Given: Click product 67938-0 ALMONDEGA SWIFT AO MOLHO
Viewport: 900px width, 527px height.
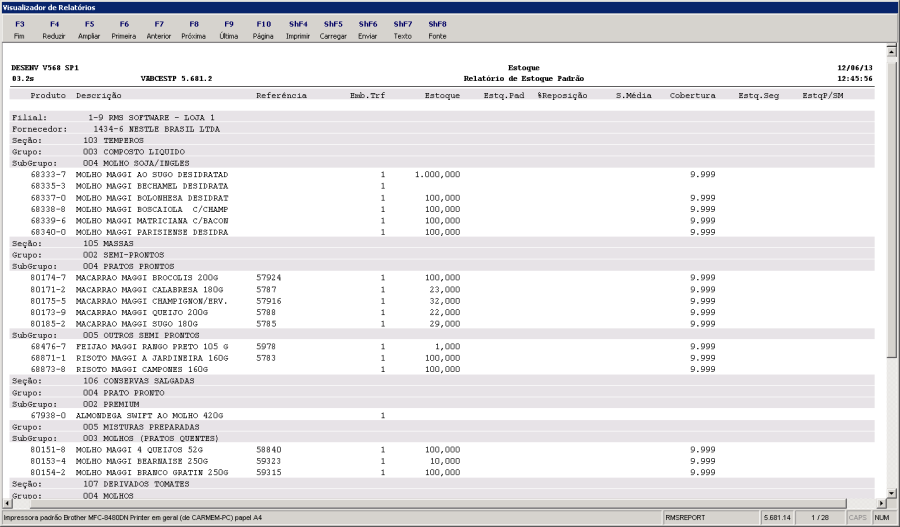Looking at the screenshot, I should coord(442,416).
